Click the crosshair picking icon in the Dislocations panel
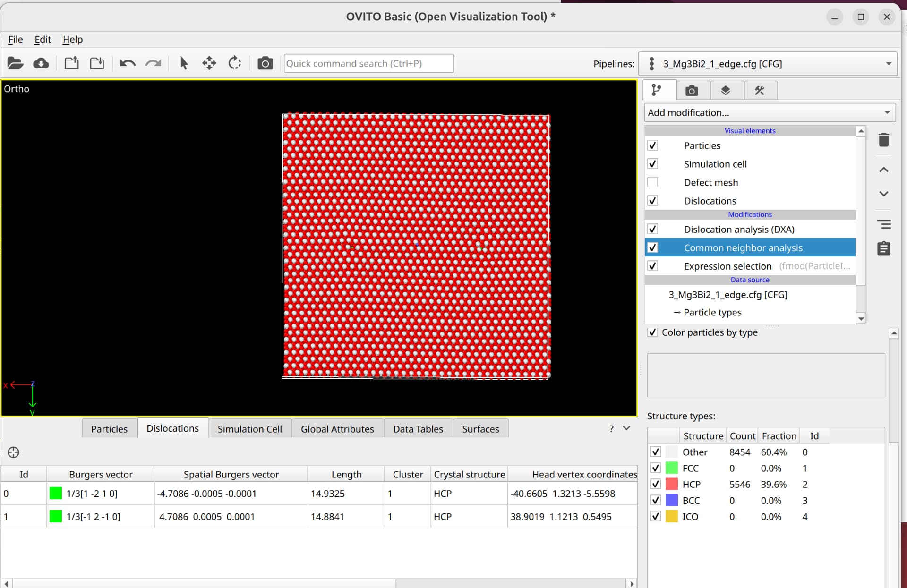 click(13, 452)
